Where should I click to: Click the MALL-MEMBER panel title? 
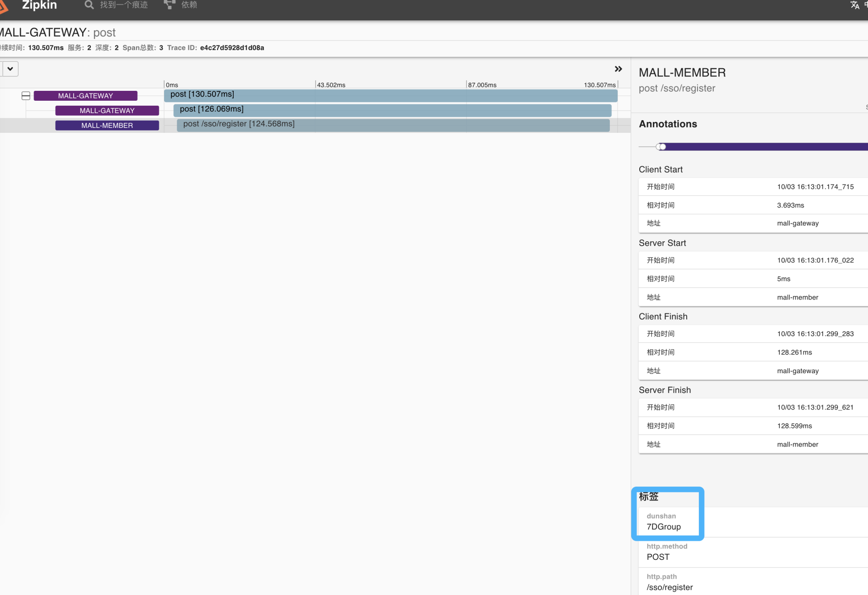(x=682, y=73)
